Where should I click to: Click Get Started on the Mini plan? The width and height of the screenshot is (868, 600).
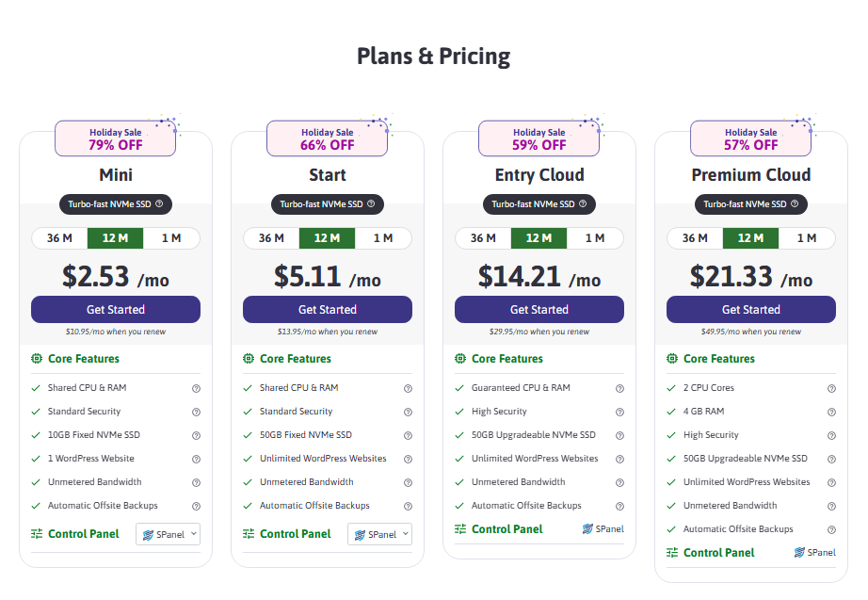(x=115, y=309)
